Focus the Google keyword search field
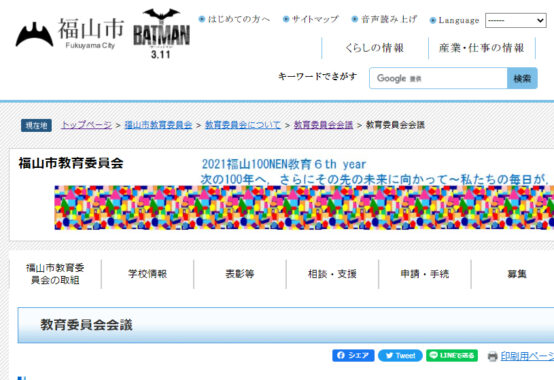Image resolution: width=554 pixels, height=380 pixels. (438, 78)
